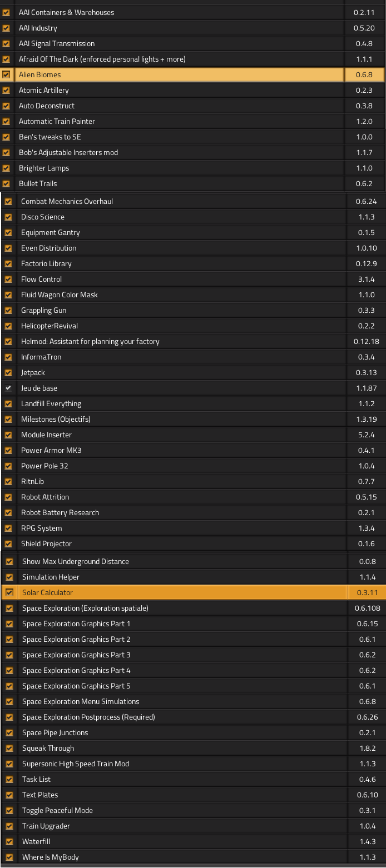Select the Space Pipe Junctions mod
The image size is (386, 868).
(x=182, y=732)
